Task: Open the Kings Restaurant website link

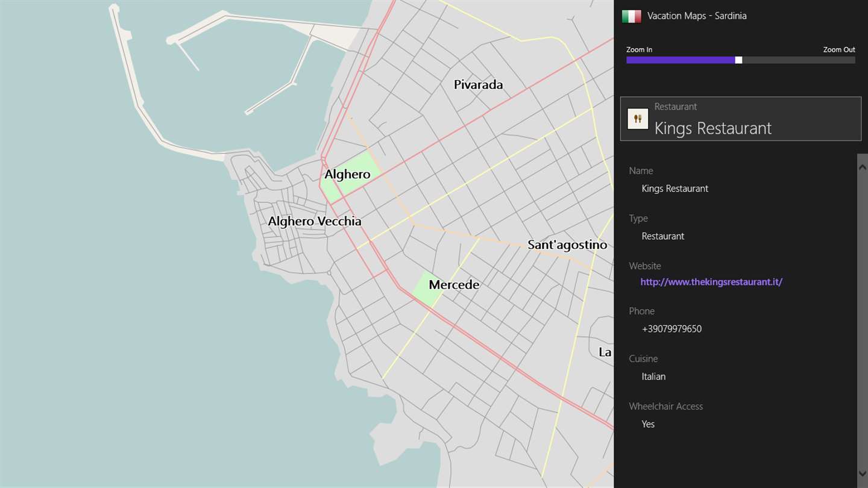Action: tap(711, 282)
